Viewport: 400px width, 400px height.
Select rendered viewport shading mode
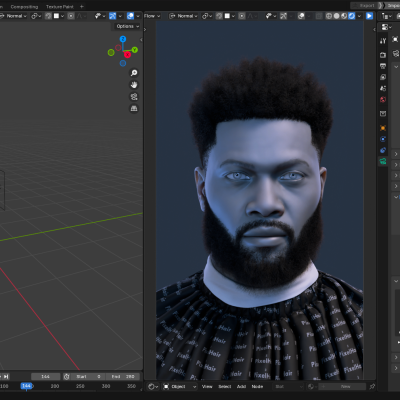[352, 16]
